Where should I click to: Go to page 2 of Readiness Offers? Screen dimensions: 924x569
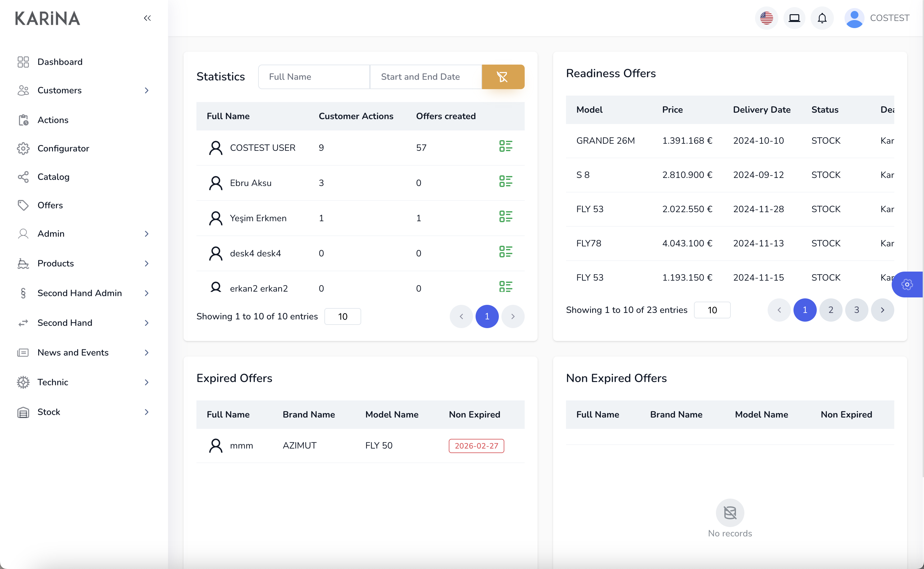click(x=831, y=310)
